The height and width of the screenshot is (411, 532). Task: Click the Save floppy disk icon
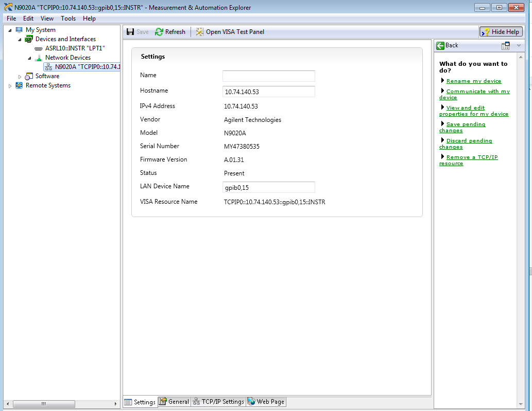130,32
